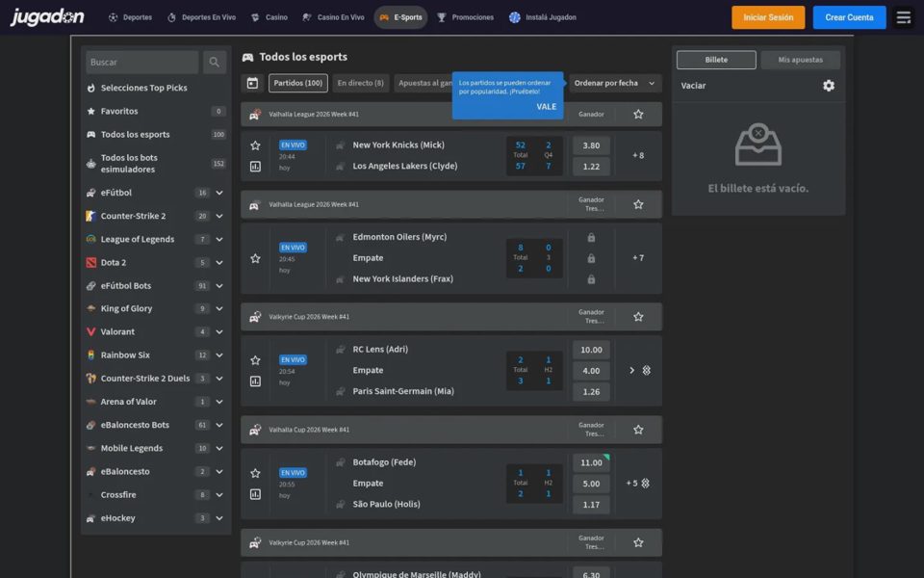Favorite the Botafogo match
The height and width of the screenshot is (578, 924).
[255, 473]
